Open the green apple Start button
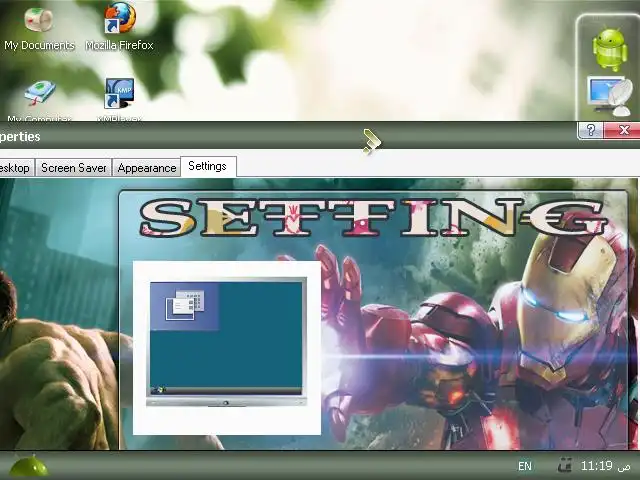640x480 pixels. (29, 466)
